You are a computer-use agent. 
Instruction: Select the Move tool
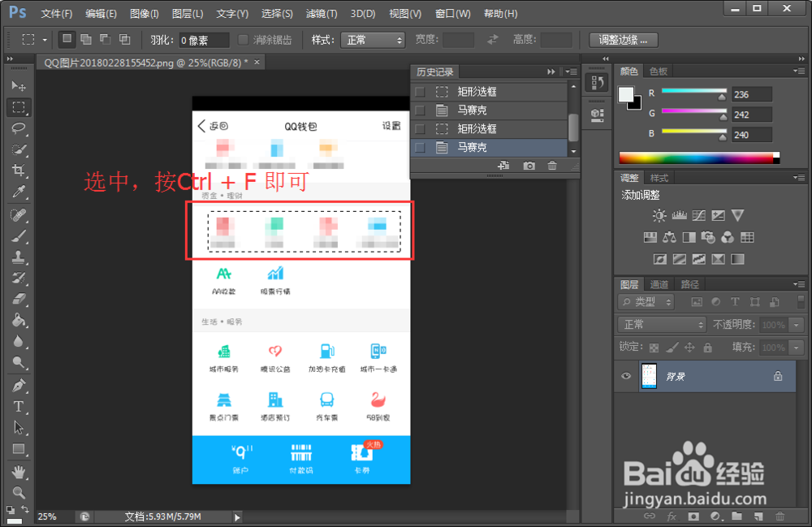pyautogui.click(x=19, y=85)
